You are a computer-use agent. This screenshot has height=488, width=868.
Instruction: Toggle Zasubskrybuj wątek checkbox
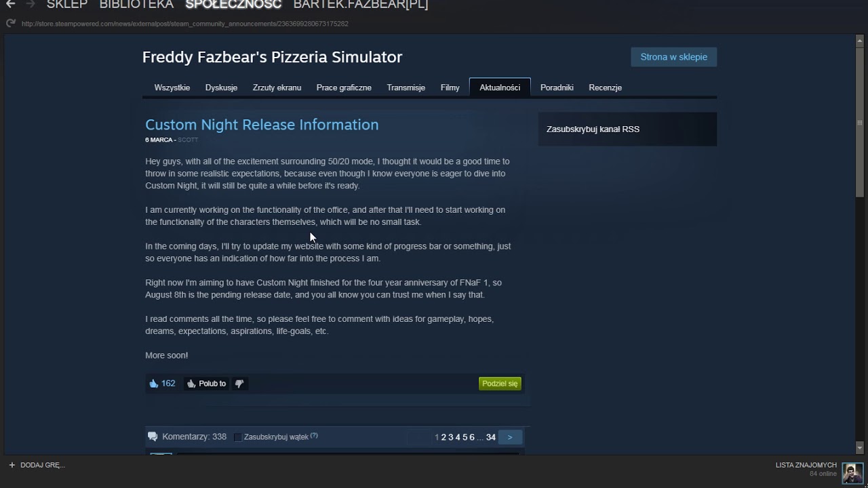pyautogui.click(x=237, y=437)
